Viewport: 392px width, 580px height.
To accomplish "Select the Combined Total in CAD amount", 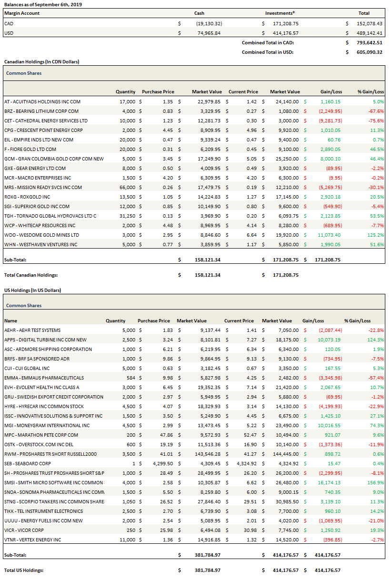I will pos(369,42).
